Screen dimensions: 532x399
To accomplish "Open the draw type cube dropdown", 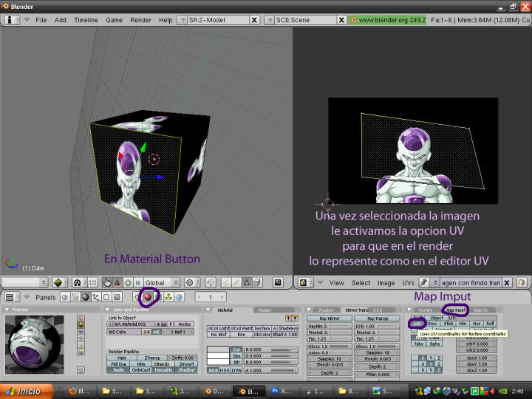I will click(x=60, y=282).
